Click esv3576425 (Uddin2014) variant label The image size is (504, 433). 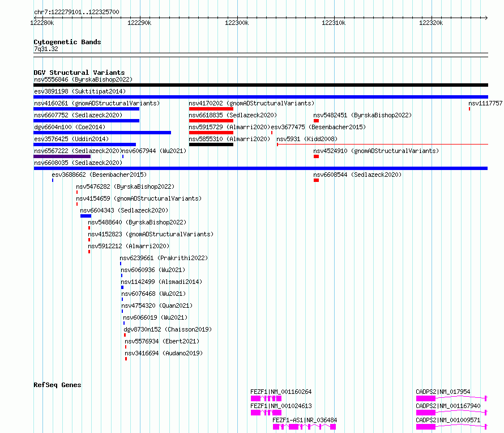71,139
